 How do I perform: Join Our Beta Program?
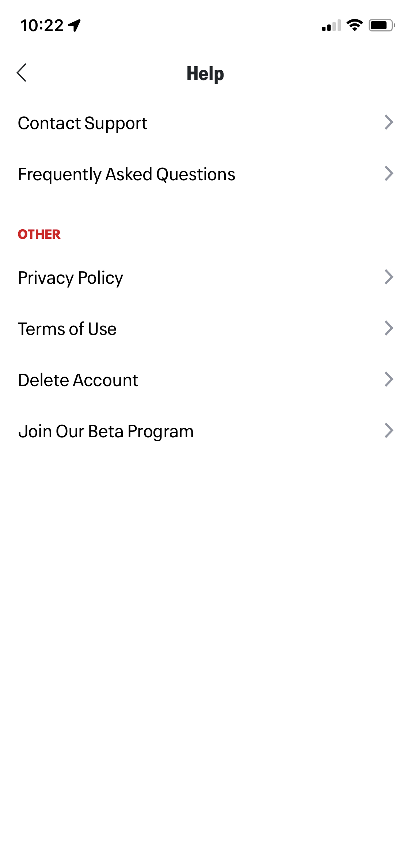(106, 431)
